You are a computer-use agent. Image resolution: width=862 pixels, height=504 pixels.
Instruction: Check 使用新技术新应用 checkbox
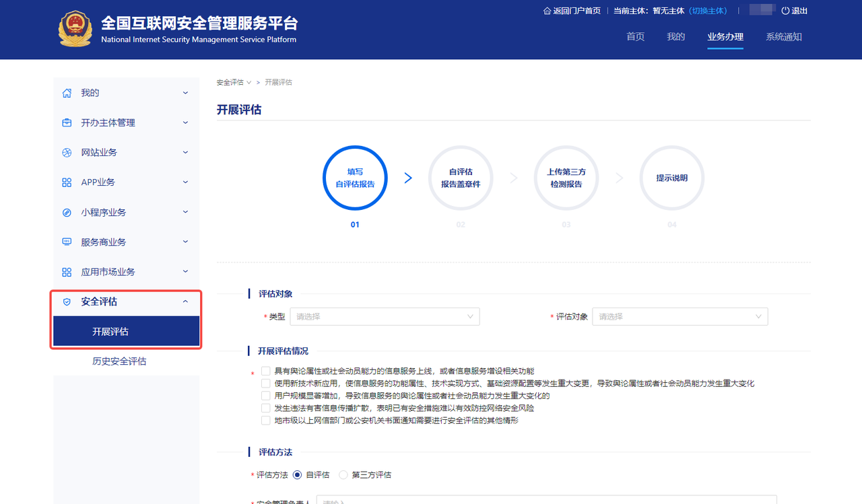(265, 384)
